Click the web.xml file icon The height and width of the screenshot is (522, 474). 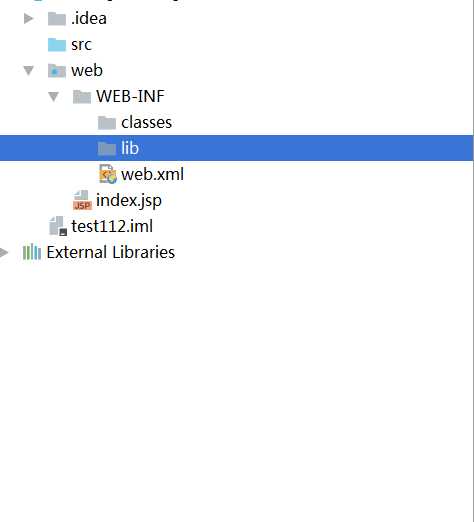coord(108,174)
